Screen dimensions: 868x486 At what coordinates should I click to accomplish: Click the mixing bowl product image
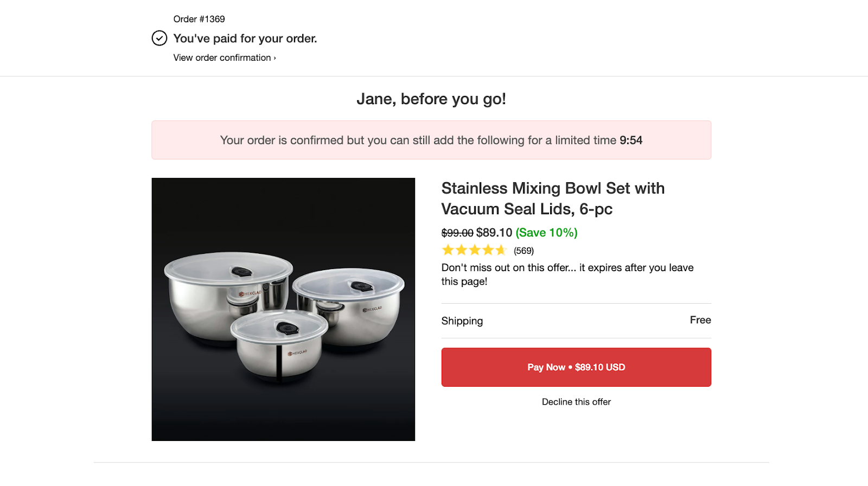[x=283, y=309]
